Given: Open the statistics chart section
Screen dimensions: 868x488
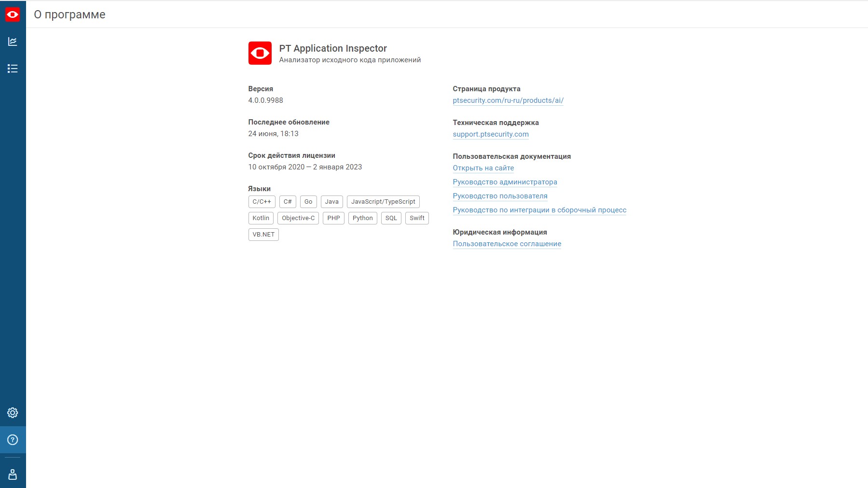Looking at the screenshot, I should (13, 42).
